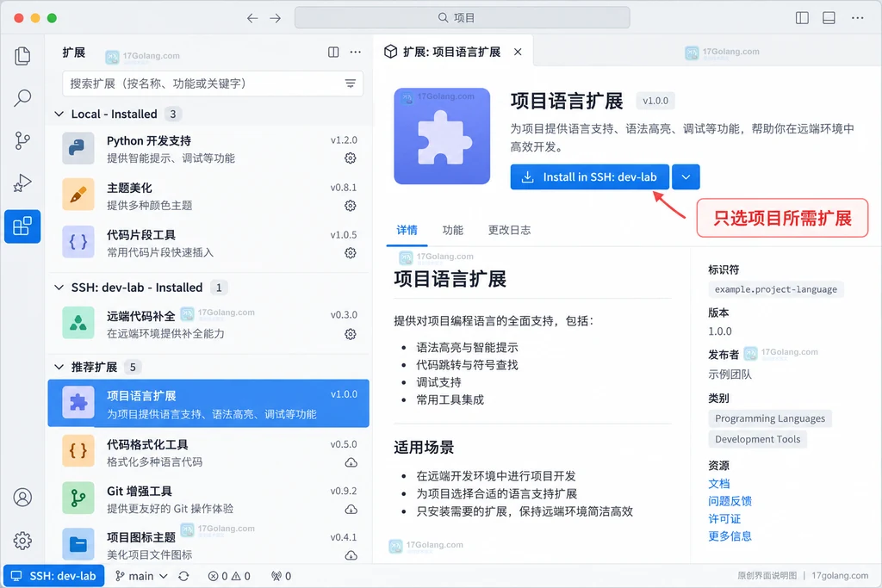The image size is (882, 588).
Task: Toggle the bottom panel layout icon
Action: point(829,18)
